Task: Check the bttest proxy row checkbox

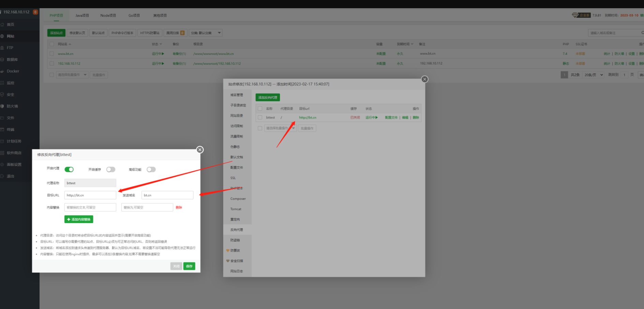Action: pos(260,117)
